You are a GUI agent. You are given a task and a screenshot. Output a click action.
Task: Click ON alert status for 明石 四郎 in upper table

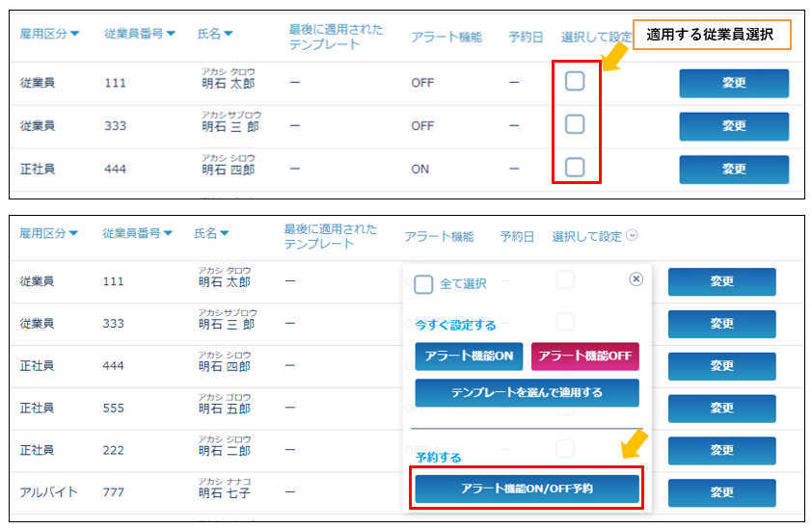pos(420,170)
